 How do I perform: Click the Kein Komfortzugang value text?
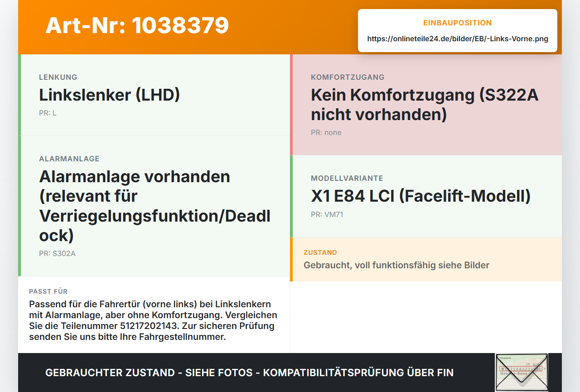tap(425, 105)
